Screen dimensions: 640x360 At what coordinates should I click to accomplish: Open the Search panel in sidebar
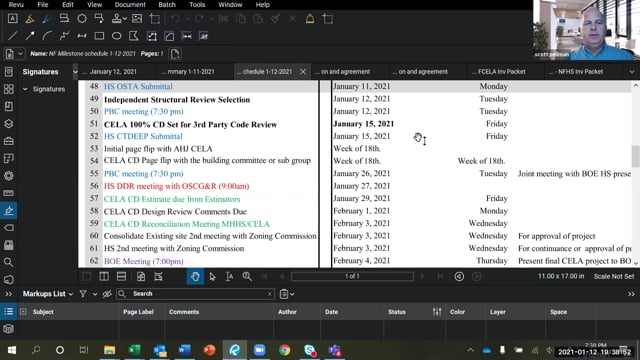tap(9, 262)
